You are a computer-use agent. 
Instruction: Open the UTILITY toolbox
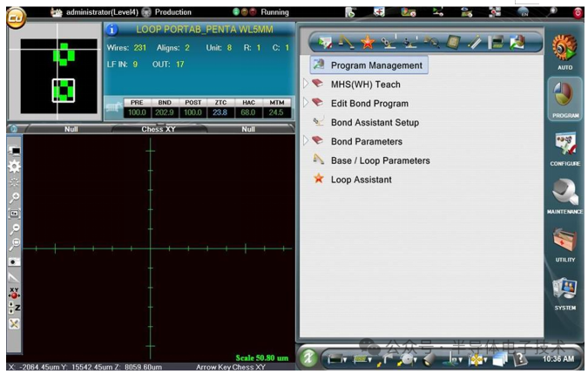point(564,242)
